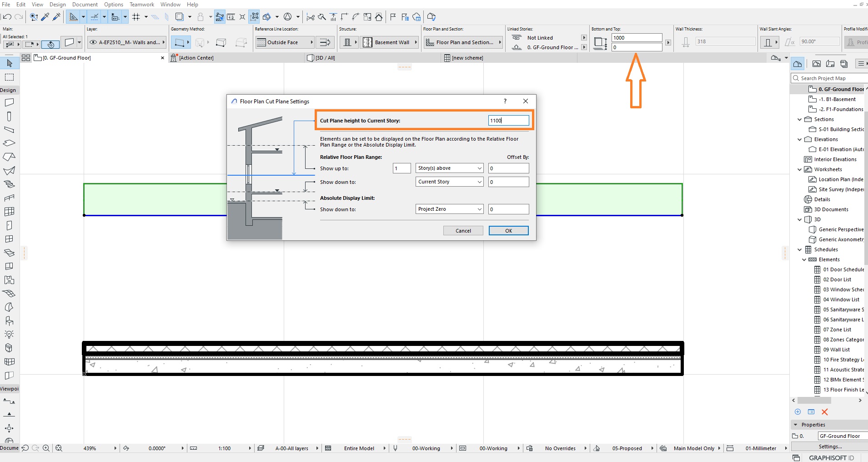Screen dimensions: 868x462
Task: Activate the Column tool in the toolbox
Action: click(x=9, y=116)
